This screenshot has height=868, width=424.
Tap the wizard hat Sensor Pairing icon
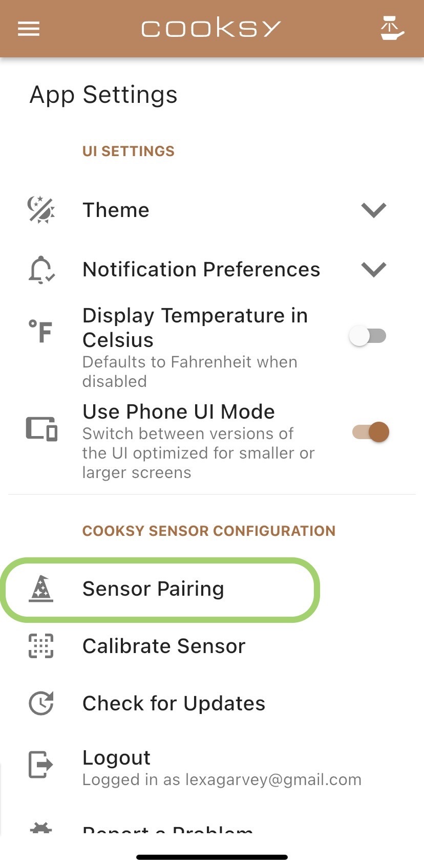tap(41, 589)
